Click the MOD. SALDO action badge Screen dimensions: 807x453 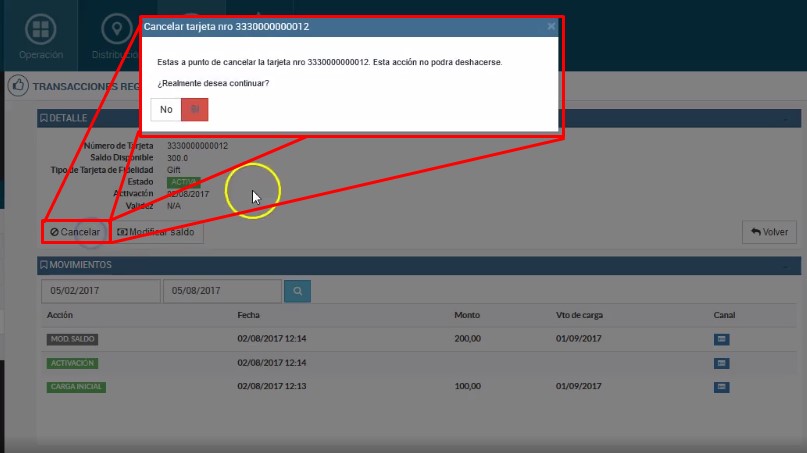coord(73,339)
